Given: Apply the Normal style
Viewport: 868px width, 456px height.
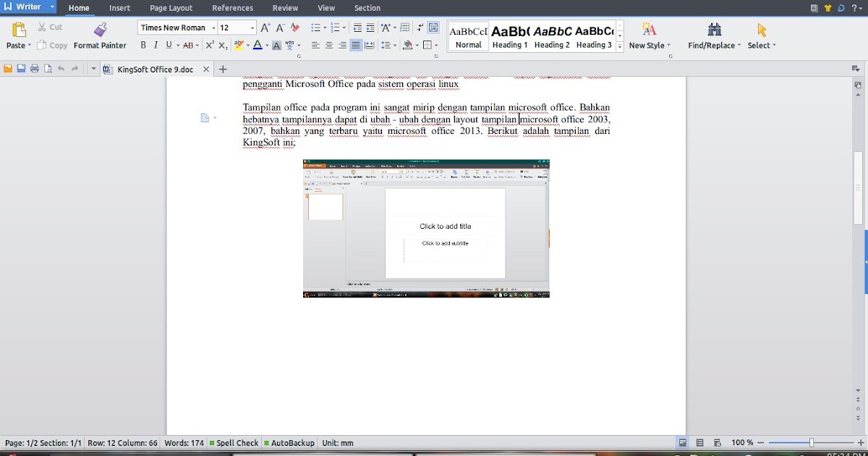Looking at the screenshot, I should tap(469, 37).
